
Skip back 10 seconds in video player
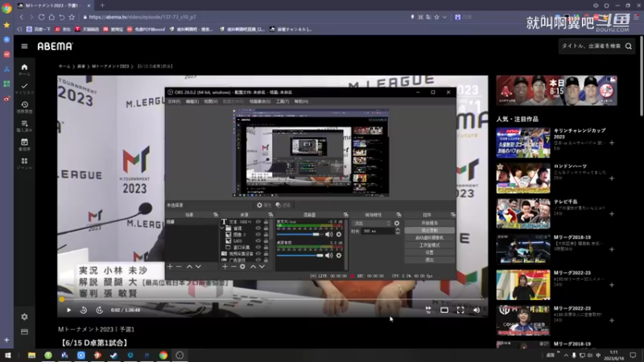click(x=84, y=310)
